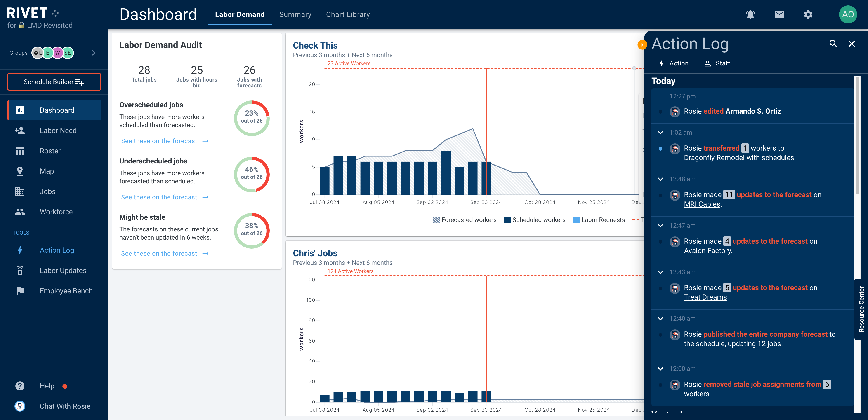Switch to the Summary tab

pyautogui.click(x=295, y=14)
